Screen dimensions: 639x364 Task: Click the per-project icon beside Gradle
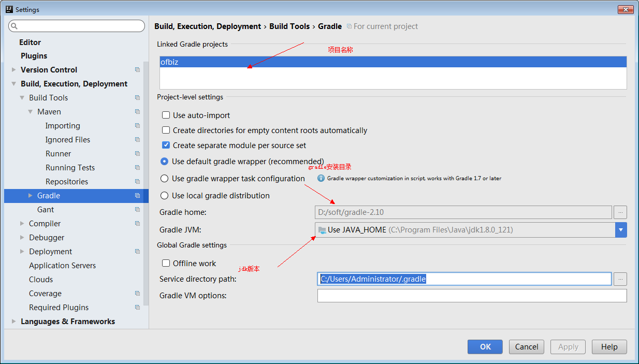point(137,196)
